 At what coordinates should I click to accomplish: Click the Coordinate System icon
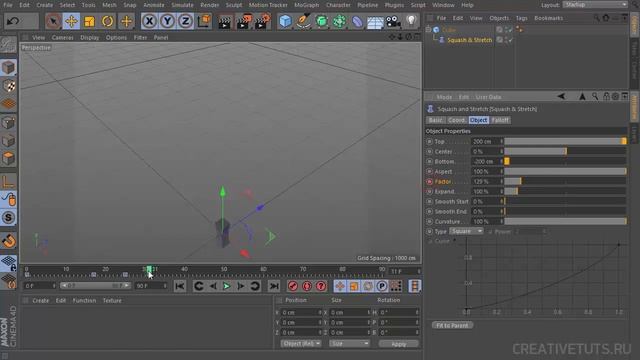click(x=204, y=21)
